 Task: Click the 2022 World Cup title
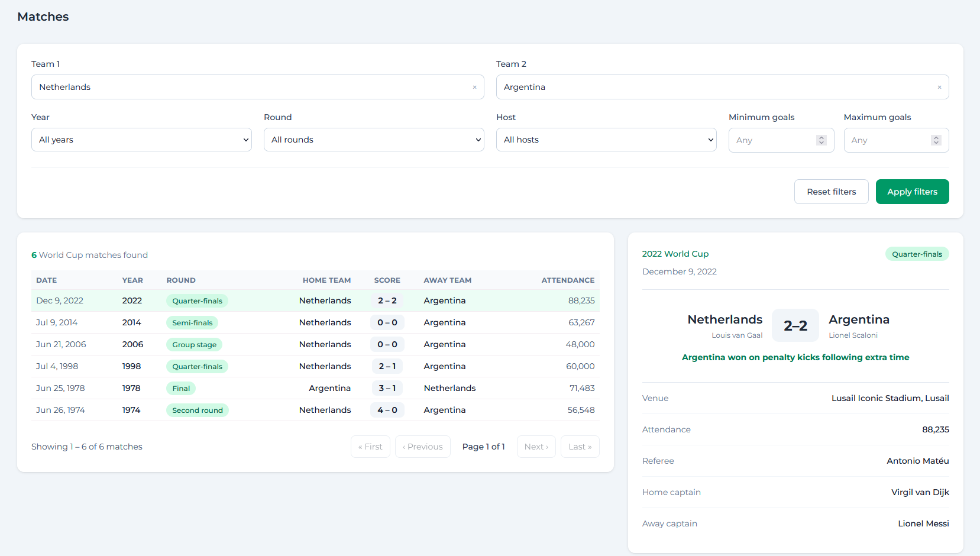[675, 254]
